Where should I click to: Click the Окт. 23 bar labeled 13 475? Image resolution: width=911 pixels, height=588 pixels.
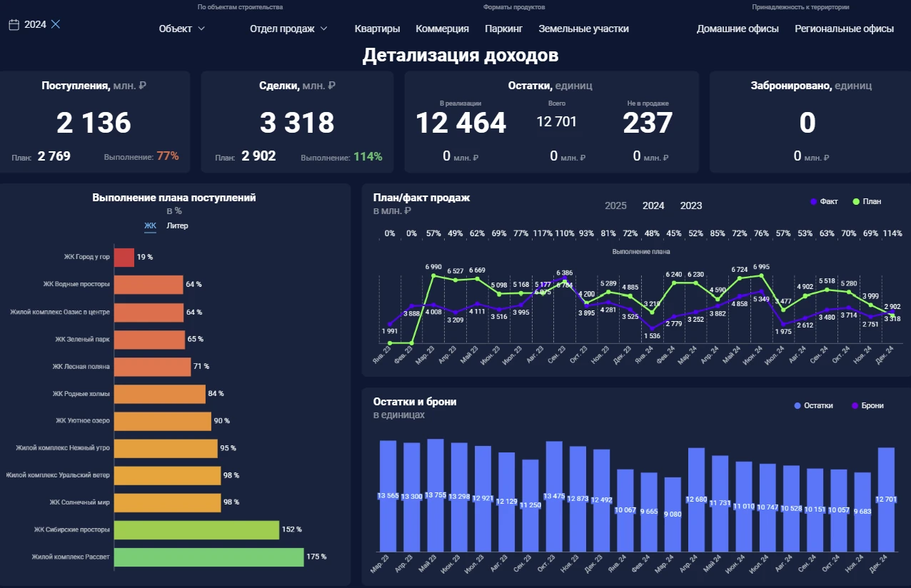tap(555, 496)
